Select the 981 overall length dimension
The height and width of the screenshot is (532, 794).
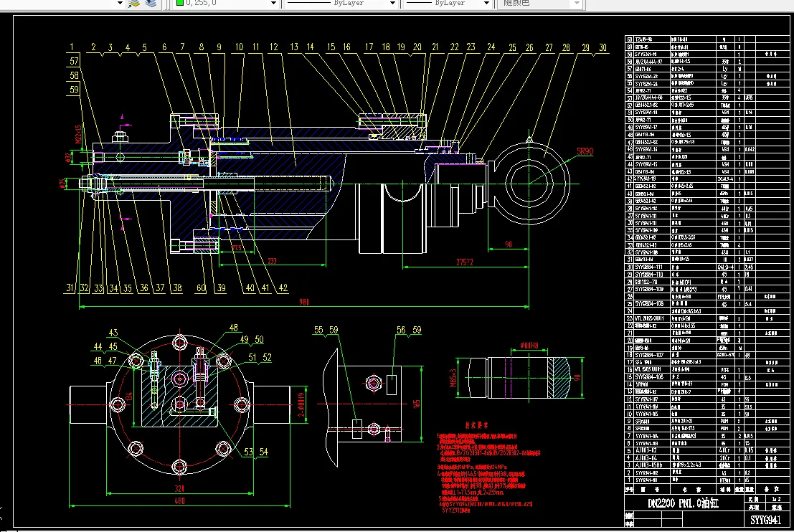304,302
